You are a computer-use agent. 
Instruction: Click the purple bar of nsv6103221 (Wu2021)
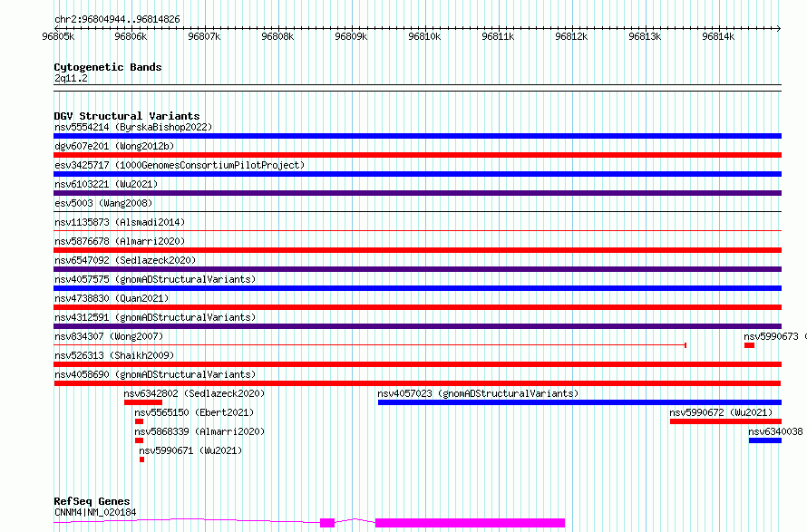pos(417,193)
